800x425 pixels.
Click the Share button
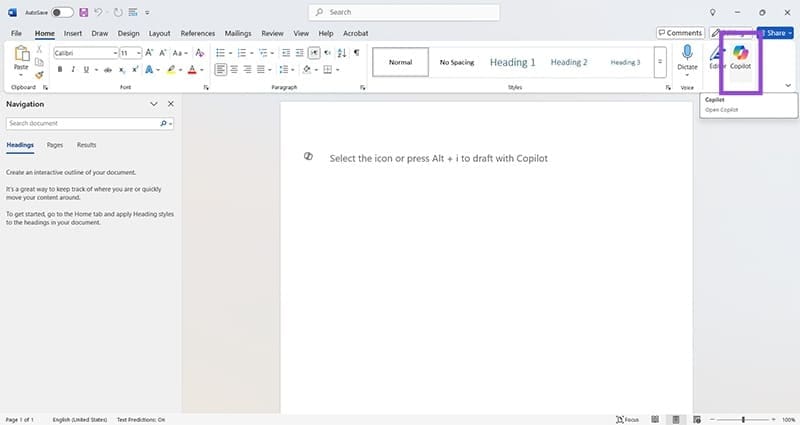coord(775,33)
